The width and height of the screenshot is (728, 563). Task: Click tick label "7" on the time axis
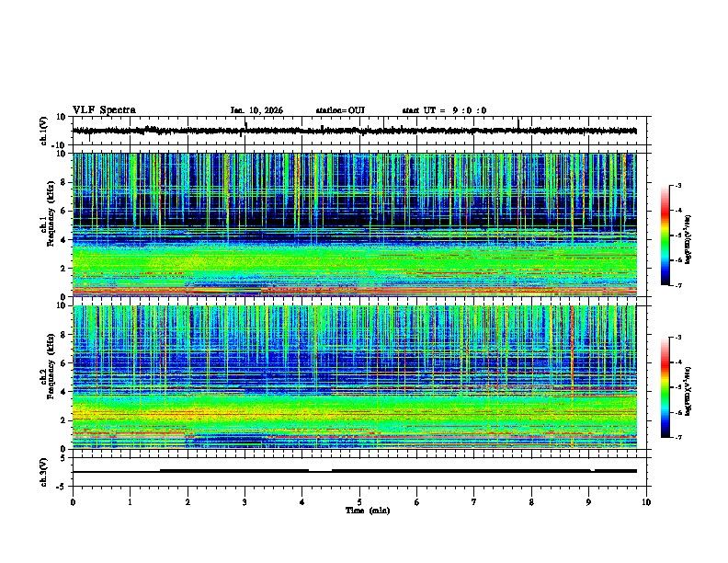point(474,502)
